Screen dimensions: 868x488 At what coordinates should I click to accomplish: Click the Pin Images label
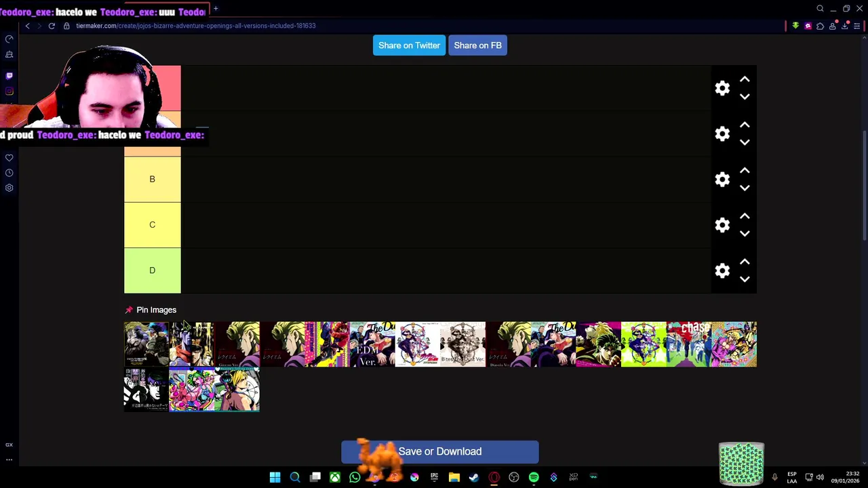point(156,310)
